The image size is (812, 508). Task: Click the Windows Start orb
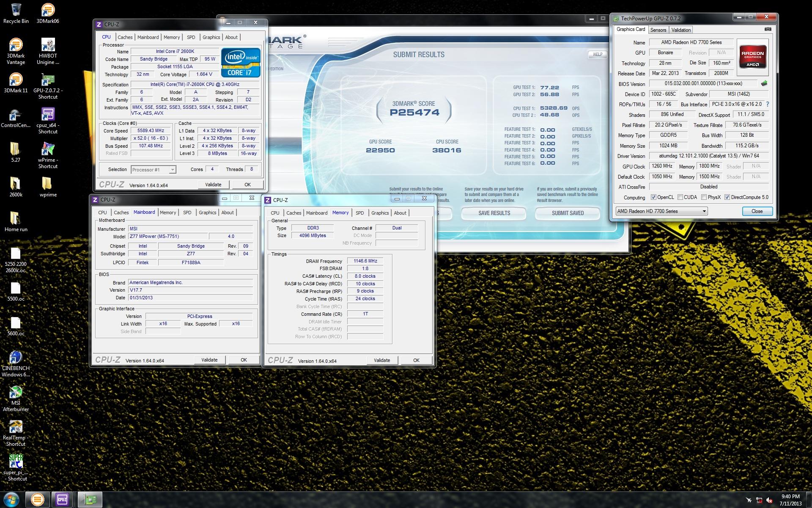click(x=11, y=500)
